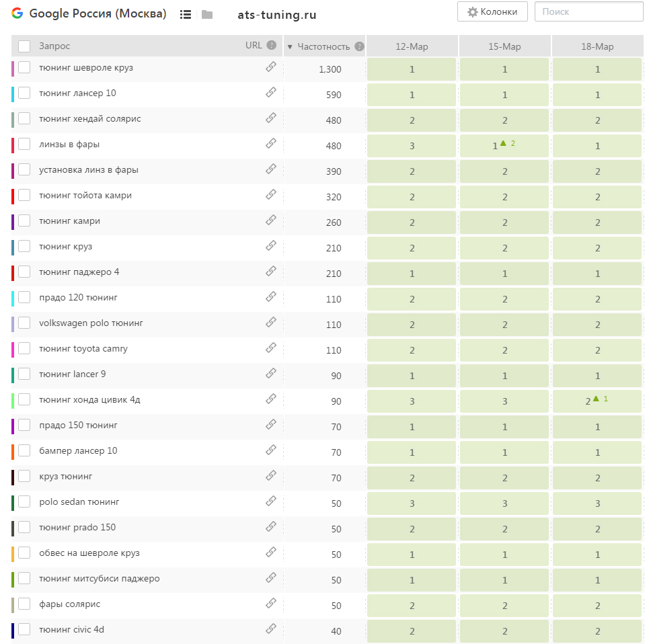The height and width of the screenshot is (644, 649).
Task: Check the тюнинг шевроле круз row
Action: pos(24,67)
